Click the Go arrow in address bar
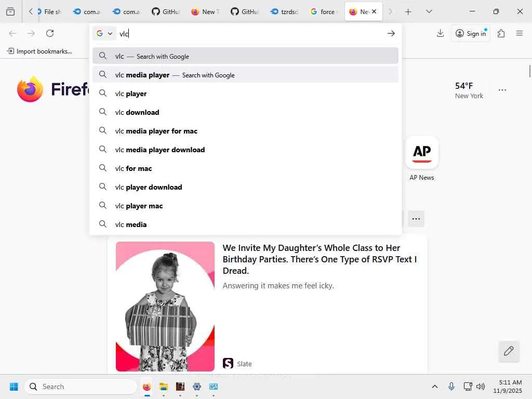This screenshot has height=399, width=532. click(391, 33)
